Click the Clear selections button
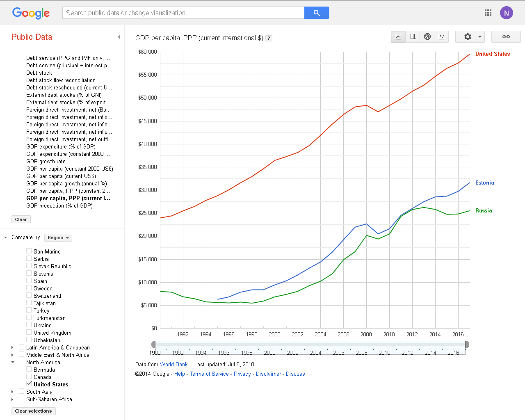The image size is (525, 420). point(33,411)
